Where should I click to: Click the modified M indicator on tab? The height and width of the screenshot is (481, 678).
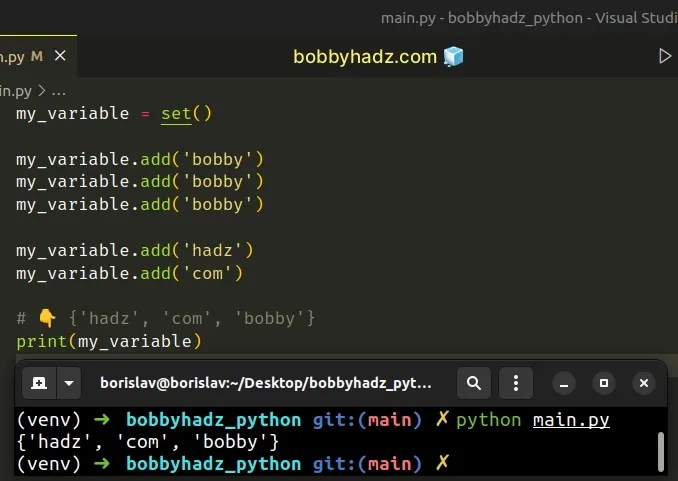(37, 56)
